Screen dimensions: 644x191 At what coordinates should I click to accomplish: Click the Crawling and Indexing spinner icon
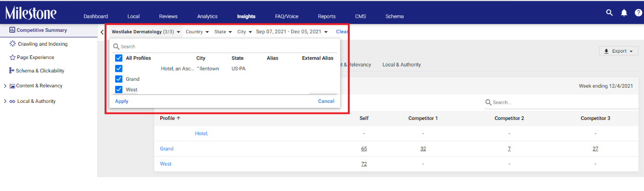pyautogui.click(x=12, y=44)
